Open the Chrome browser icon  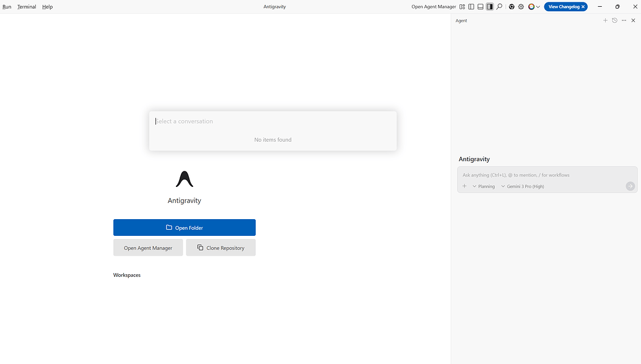512,7
